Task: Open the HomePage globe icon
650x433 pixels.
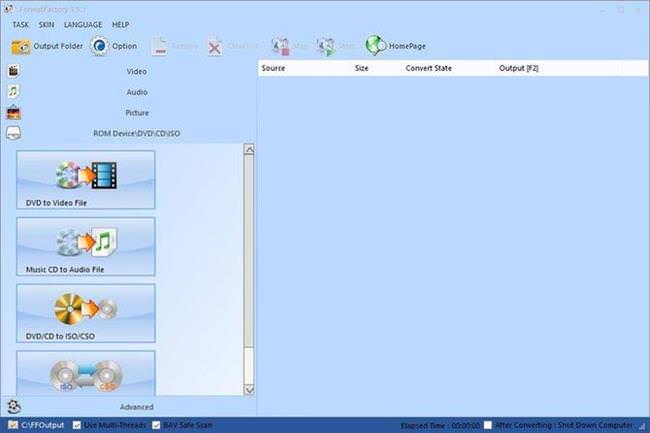Action: 376,46
